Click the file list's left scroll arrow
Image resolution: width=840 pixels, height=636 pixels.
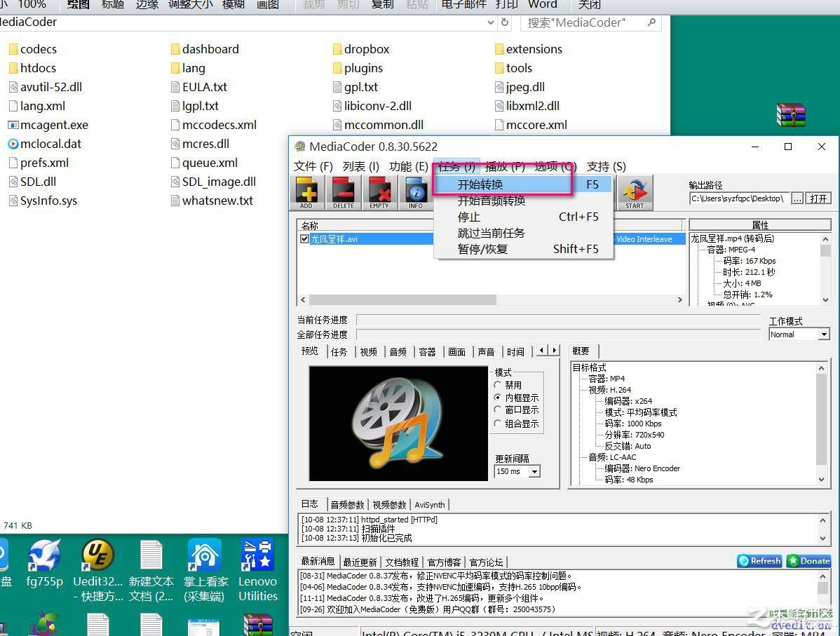pos(303,300)
